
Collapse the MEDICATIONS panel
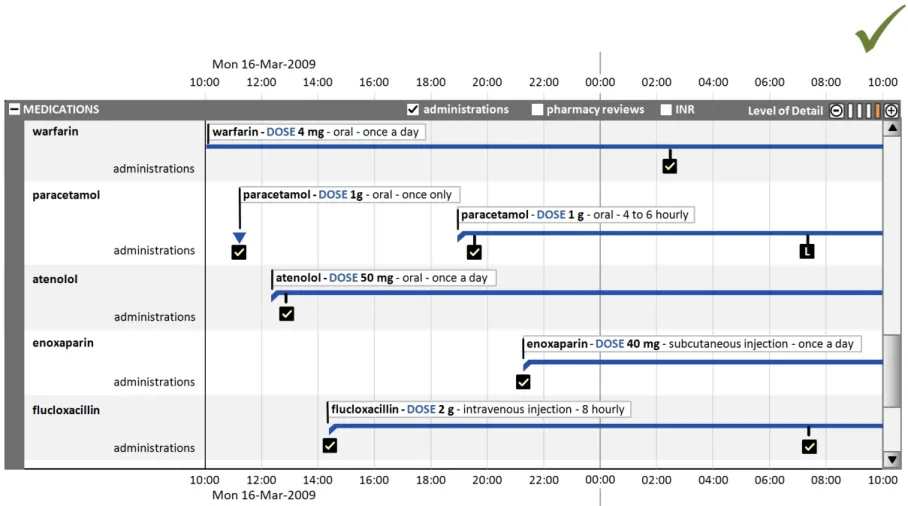coord(14,110)
